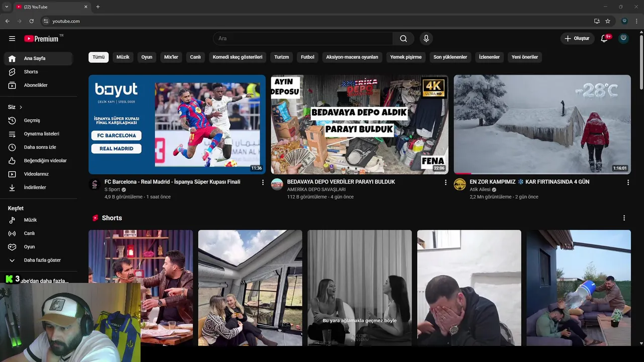Click the search magnifier button
The width and height of the screenshot is (644, 362).
[404, 39]
